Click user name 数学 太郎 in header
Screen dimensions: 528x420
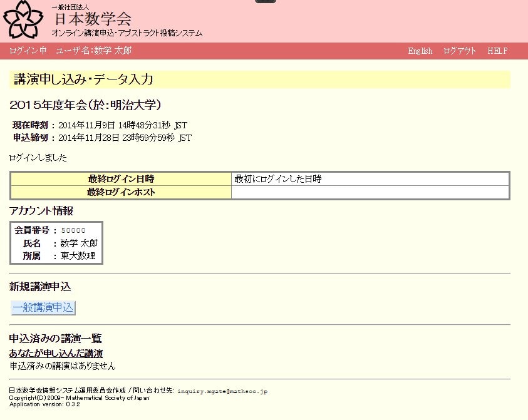pyautogui.click(x=113, y=51)
